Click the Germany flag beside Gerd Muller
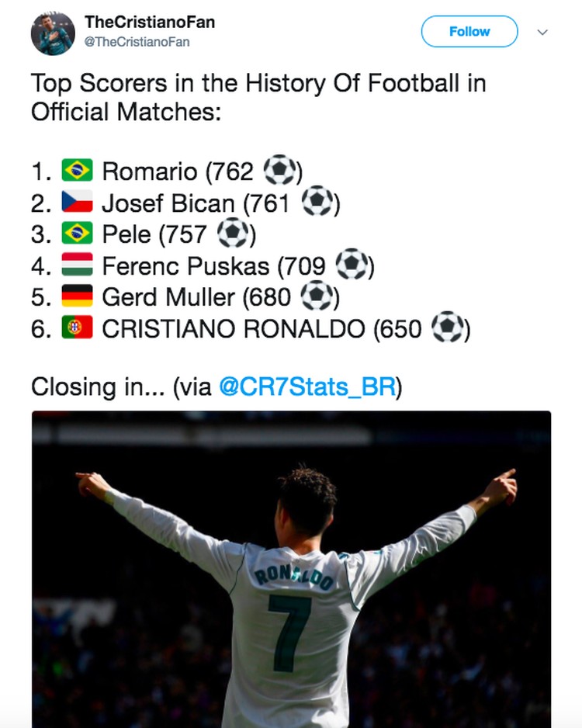The image size is (582, 728). tap(77, 296)
